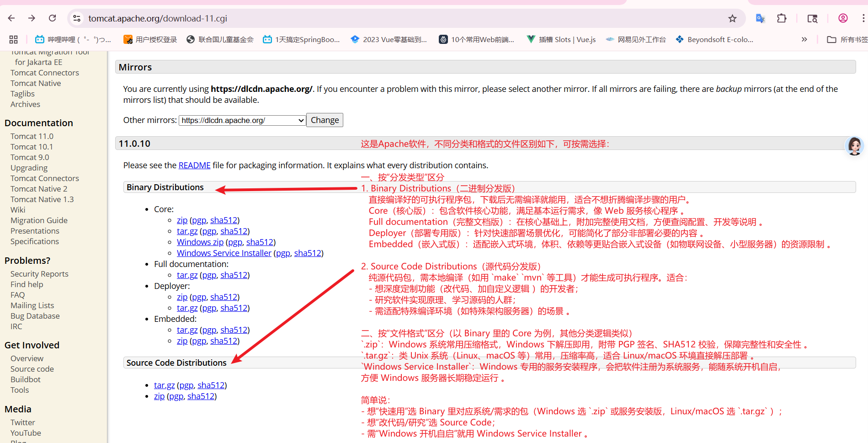Show more bookmarks with chevron
Image resolution: width=868 pixels, height=443 pixels.
[x=804, y=39]
